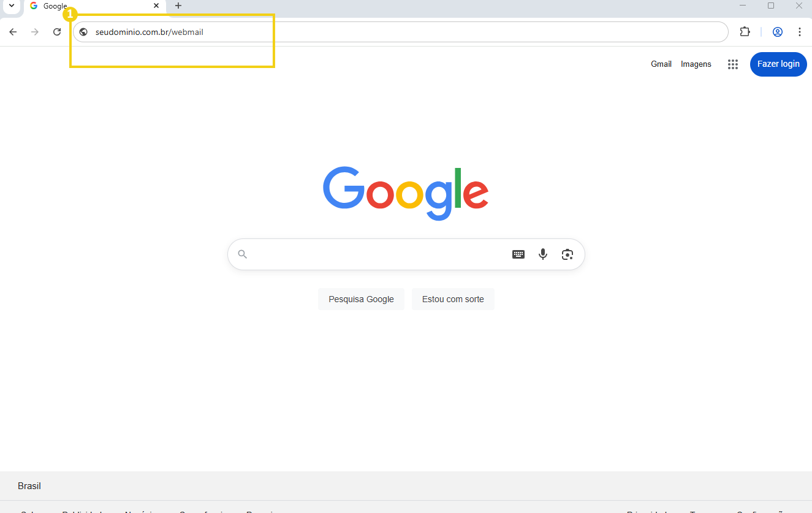View site information globe icon
This screenshot has height=513, width=812.
point(84,32)
